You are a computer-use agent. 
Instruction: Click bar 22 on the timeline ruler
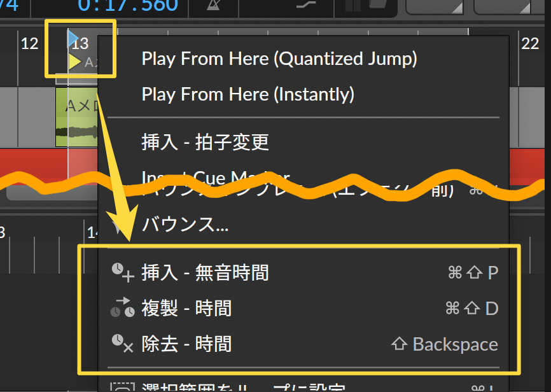(x=530, y=44)
